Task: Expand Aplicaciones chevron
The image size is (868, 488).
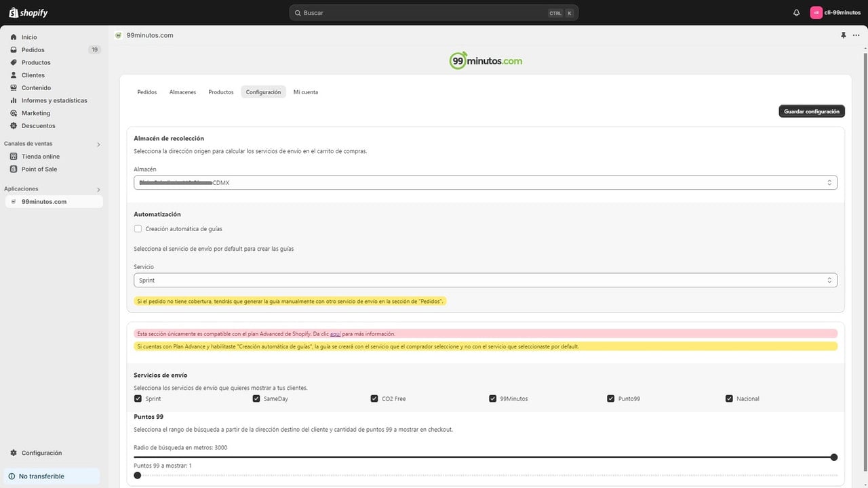Action: [x=98, y=190]
